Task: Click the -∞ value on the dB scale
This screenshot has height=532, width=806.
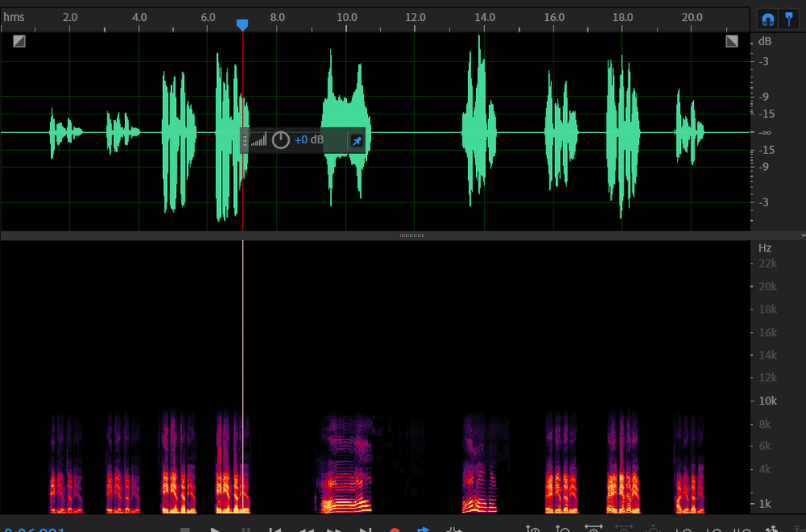Action: point(765,132)
